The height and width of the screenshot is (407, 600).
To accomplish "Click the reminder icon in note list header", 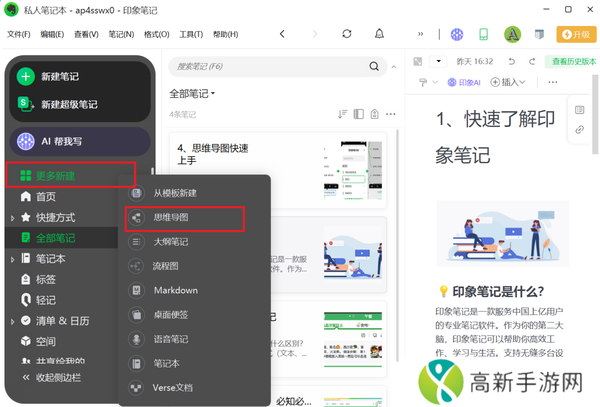I will point(375,114).
